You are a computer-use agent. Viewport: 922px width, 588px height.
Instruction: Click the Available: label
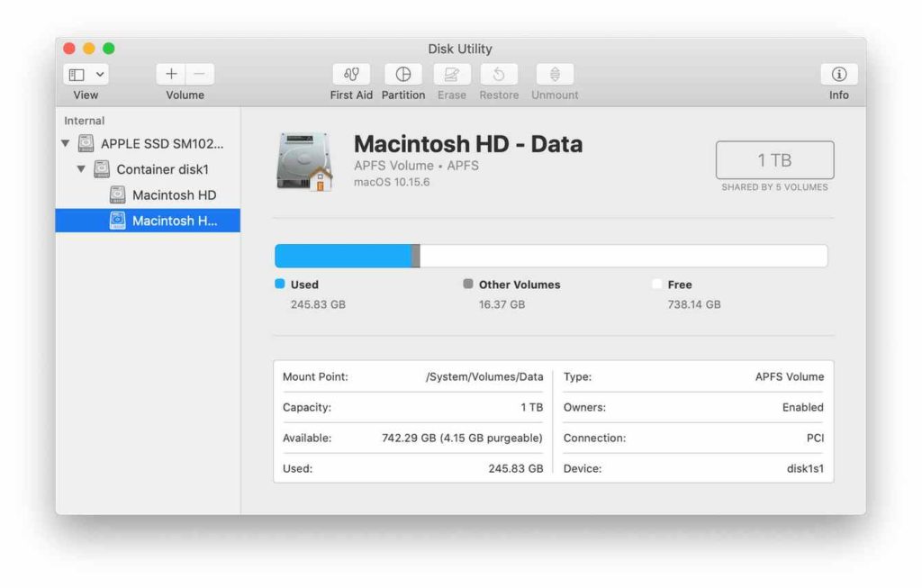(x=307, y=438)
